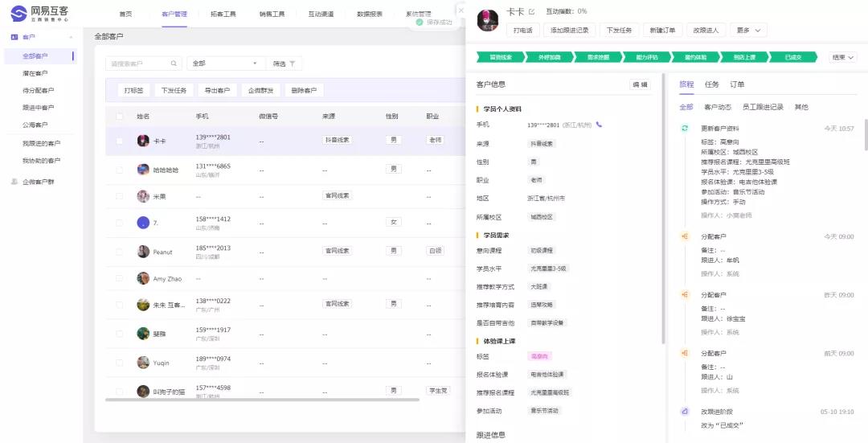This screenshot has height=443, width=868.
Task: Click the 打电话 button
Action: tap(522, 31)
